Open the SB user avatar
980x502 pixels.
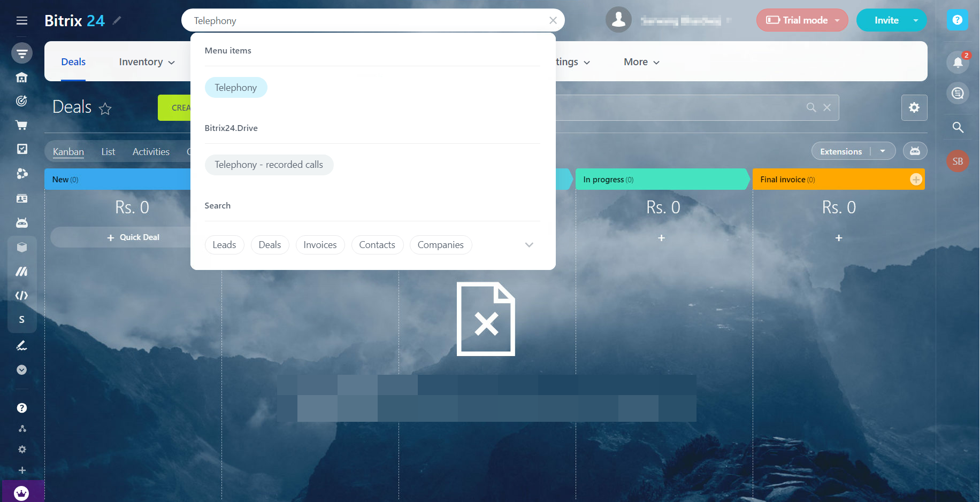click(x=958, y=161)
